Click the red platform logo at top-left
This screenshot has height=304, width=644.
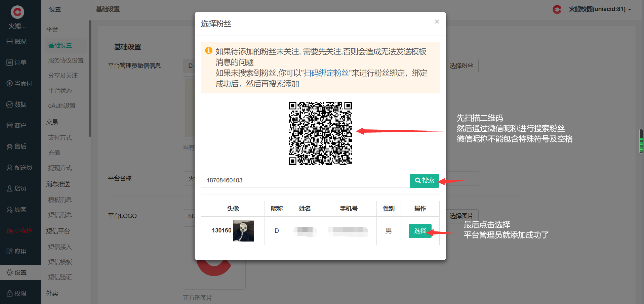[x=17, y=12]
